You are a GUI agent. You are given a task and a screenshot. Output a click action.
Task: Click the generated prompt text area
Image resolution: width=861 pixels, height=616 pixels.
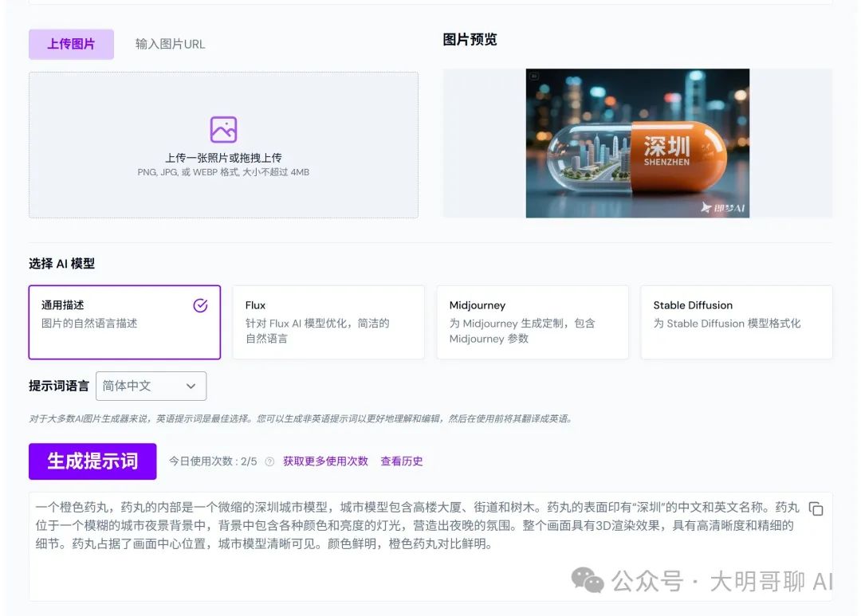click(x=431, y=547)
